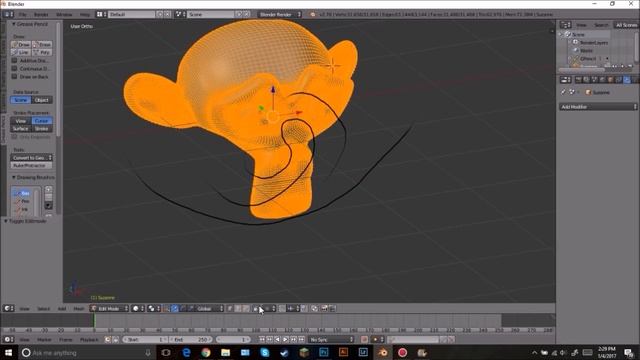The height and width of the screenshot is (360, 640).
Task: Open the 3D viewport Select menu
Action: coord(43,309)
